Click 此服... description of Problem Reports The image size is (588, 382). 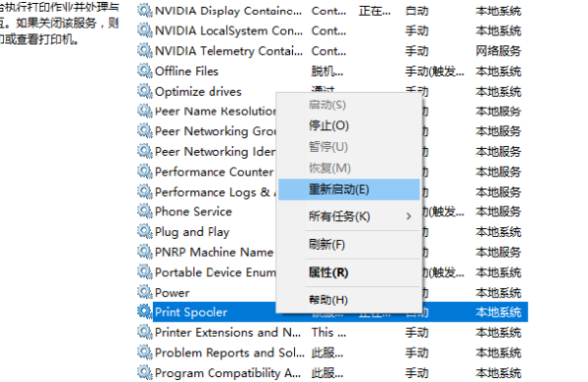coord(327,353)
